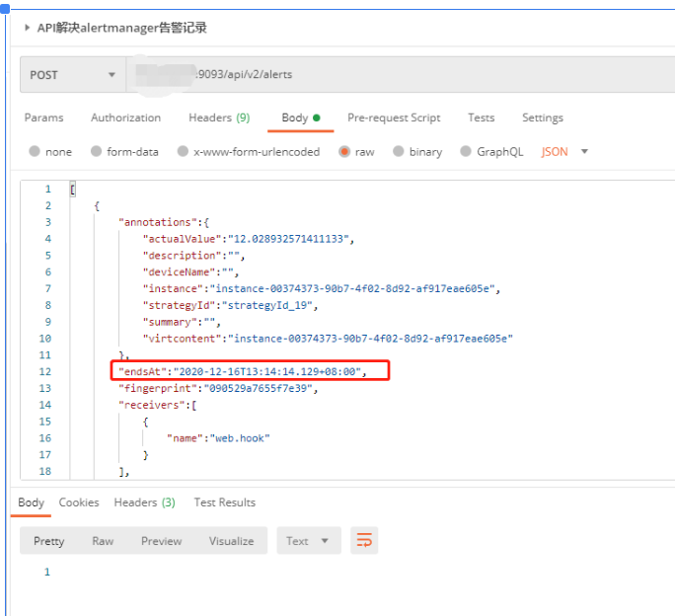Click the "summary" key on line 9

(x=170, y=322)
